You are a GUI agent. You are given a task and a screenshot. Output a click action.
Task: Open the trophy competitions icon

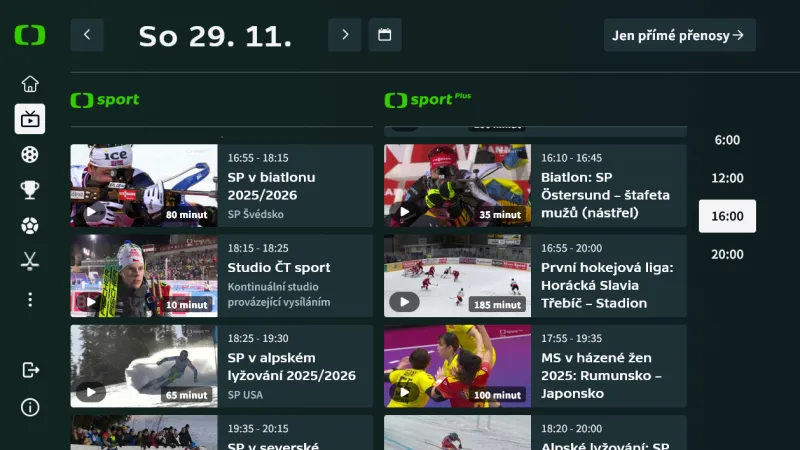(x=30, y=190)
